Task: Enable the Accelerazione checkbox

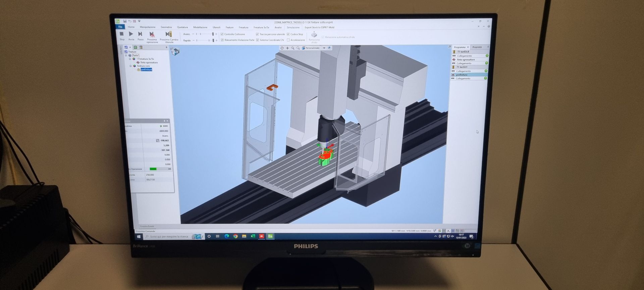Action: pos(288,40)
